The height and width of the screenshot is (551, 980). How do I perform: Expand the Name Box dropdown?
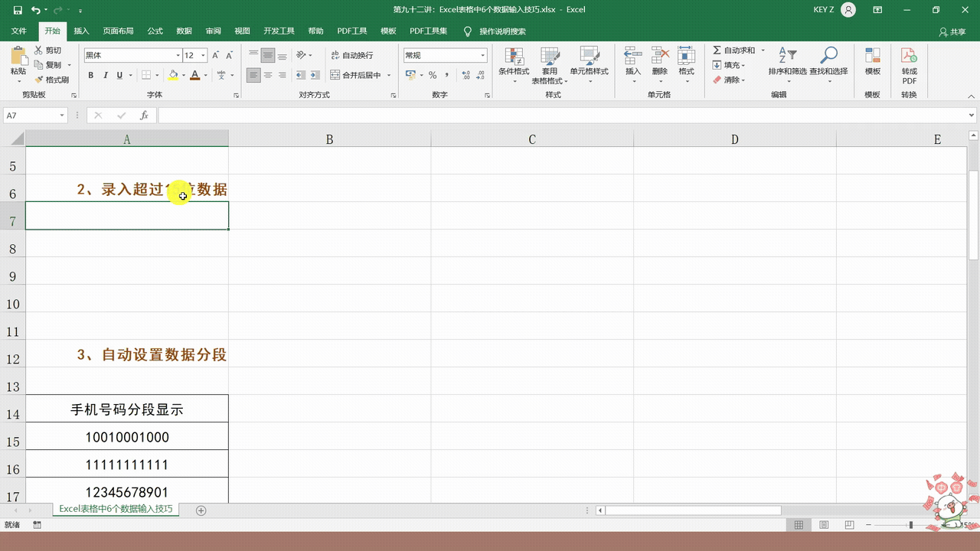(62, 116)
